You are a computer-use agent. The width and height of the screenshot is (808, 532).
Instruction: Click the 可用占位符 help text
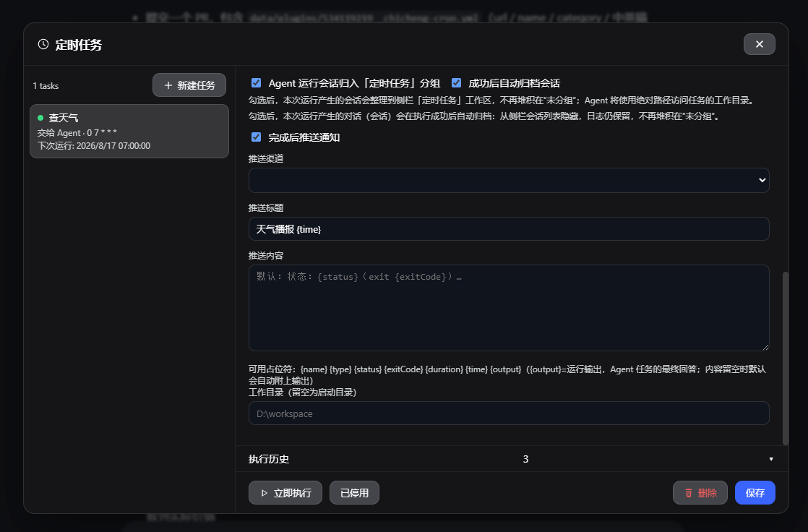click(x=507, y=374)
